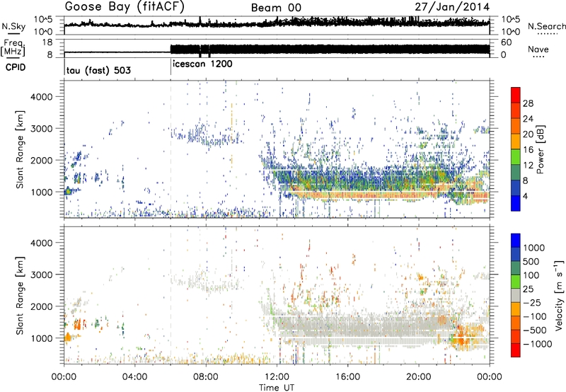The height and width of the screenshot is (392, 566).
Task: Click the '28' tick on the power color bar
Action: point(528,103)
